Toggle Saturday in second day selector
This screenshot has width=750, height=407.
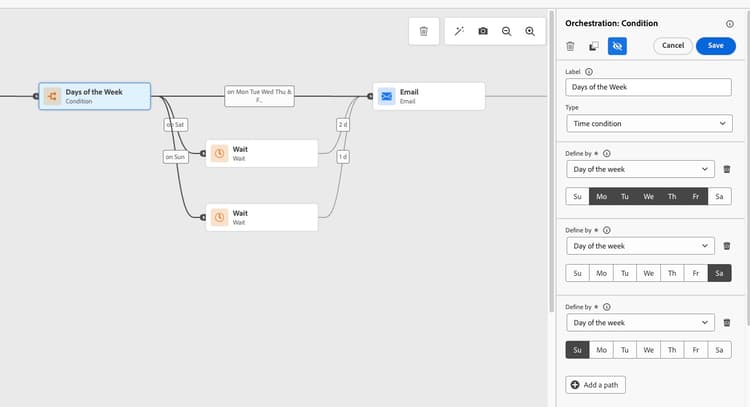tap(719, 273)
